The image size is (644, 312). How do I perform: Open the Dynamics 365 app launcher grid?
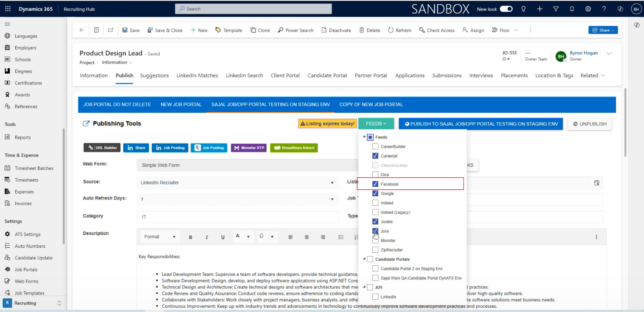(8, 9)
